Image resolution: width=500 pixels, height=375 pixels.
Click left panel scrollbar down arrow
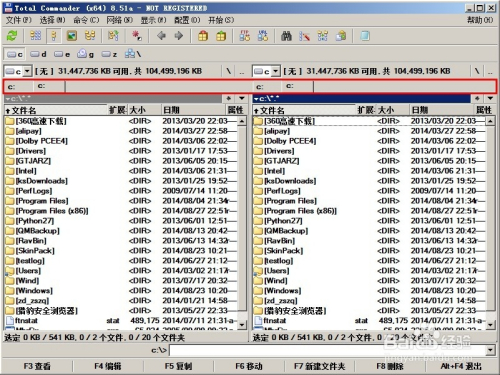(242, 324)
